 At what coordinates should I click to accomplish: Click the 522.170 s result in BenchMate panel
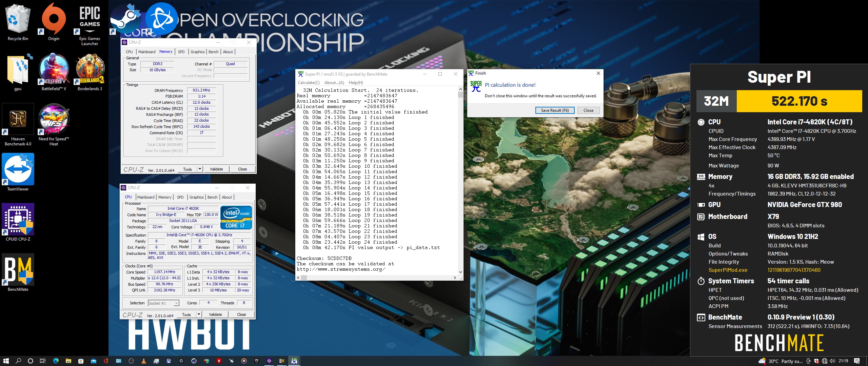pos(799,101)
